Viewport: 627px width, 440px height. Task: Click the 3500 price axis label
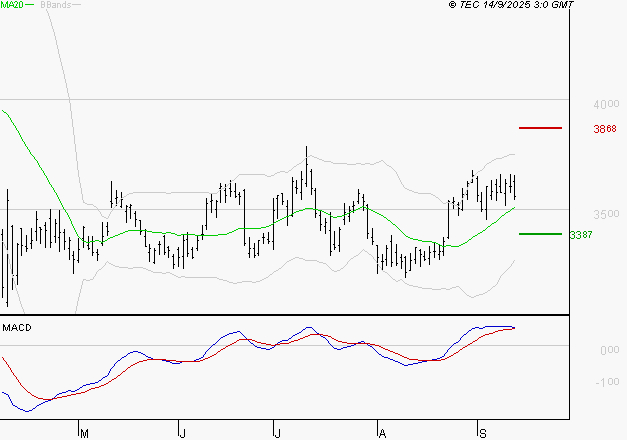point(606,214)
